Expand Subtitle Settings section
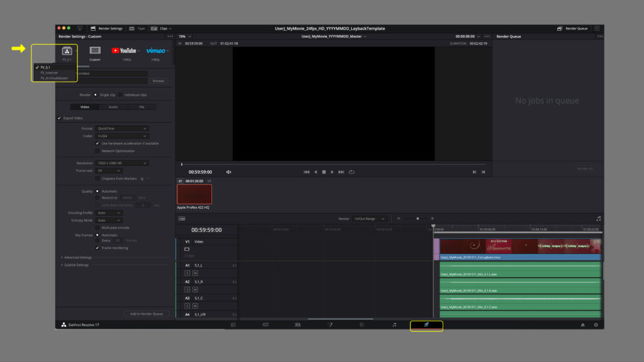The width and height of the screenshot is (644, 362). pos(75,265)
